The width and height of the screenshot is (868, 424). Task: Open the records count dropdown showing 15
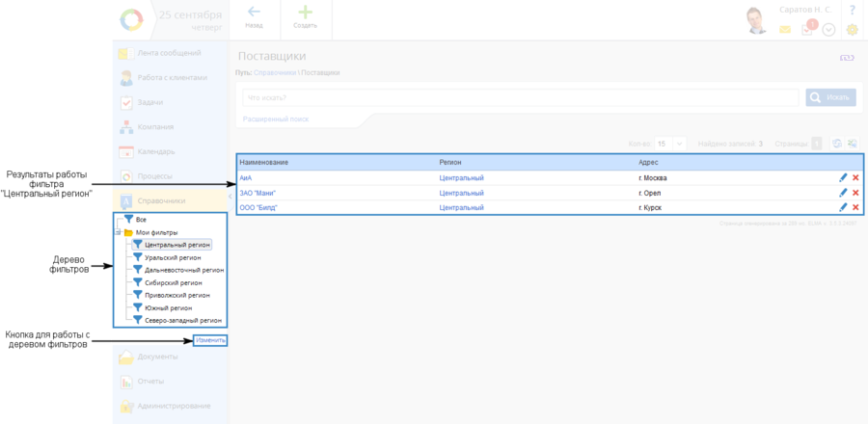coord(670,144)
